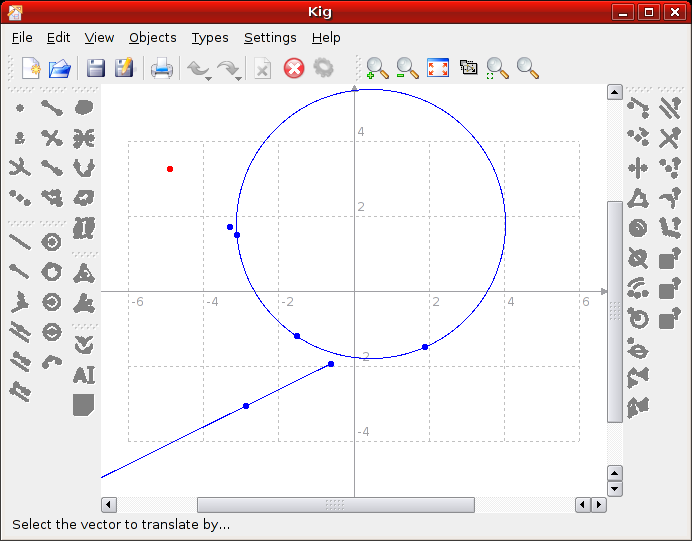The image size is (692, 541).
Task: Save the document with the floppy icon
Action: point(96,68)
